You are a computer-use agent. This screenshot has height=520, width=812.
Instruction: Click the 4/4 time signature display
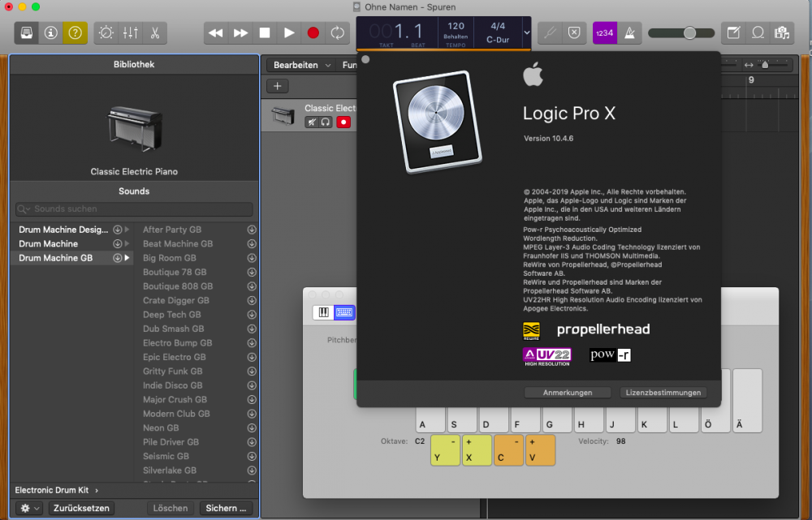click(498, 26)
